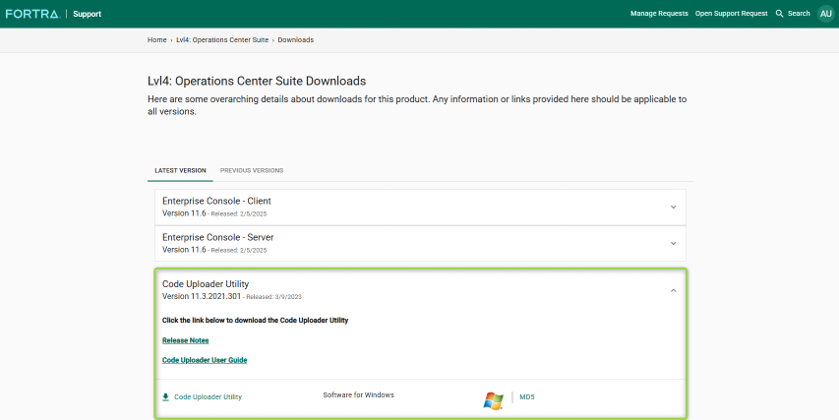Open Manage Requests in header
Screen dimensions: 839x420
659,14
